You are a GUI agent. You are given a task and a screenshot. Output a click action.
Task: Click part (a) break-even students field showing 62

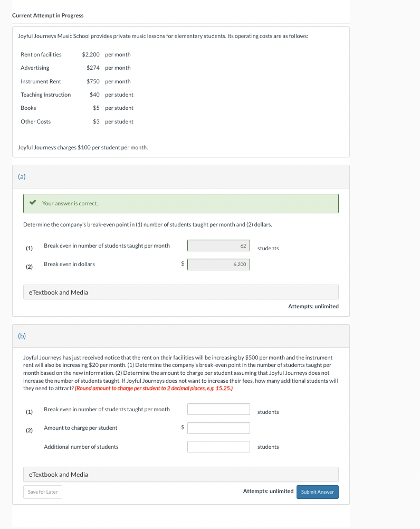click(x=218, y=245)
